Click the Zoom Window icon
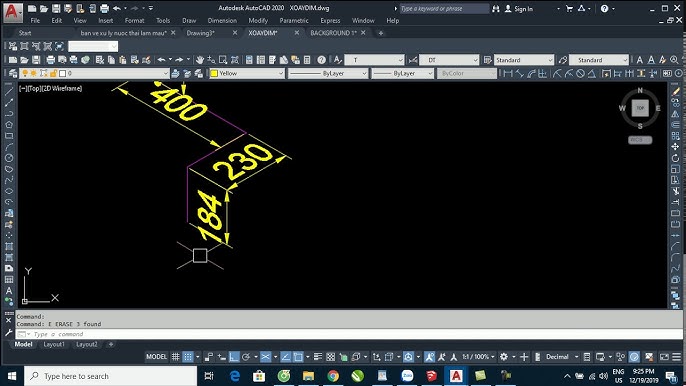 pos(223,60)
